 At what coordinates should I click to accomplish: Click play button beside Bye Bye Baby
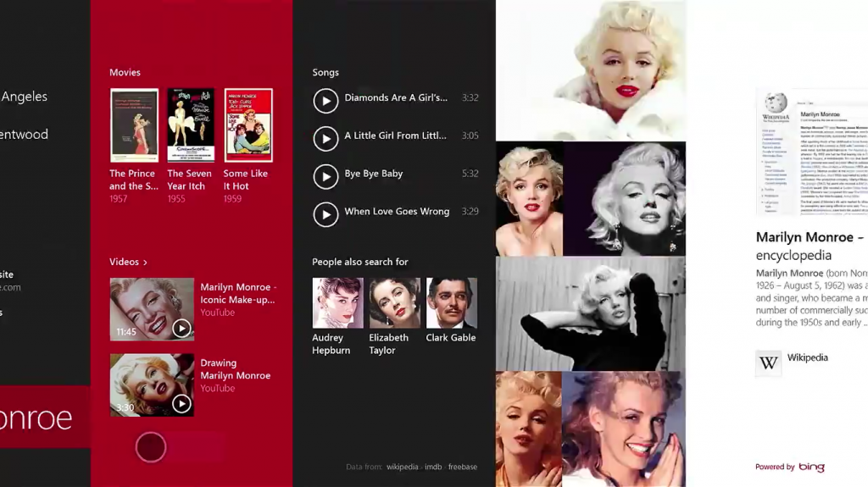pos(325,176)
